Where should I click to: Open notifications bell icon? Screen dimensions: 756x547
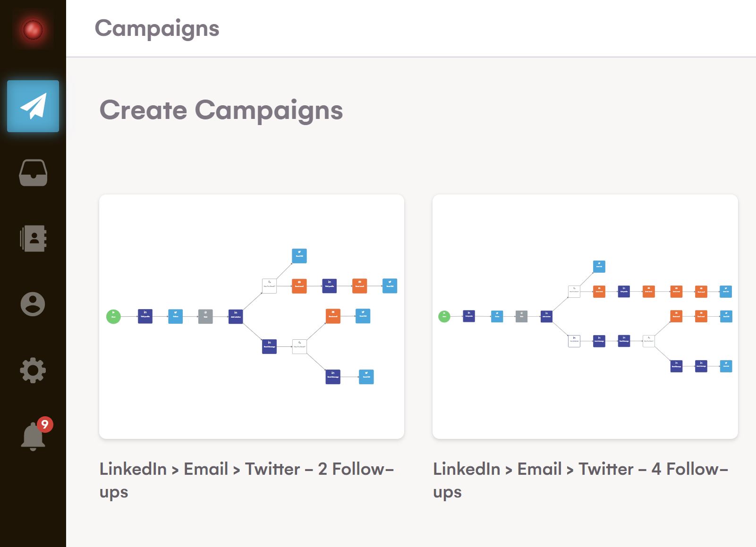33,437
